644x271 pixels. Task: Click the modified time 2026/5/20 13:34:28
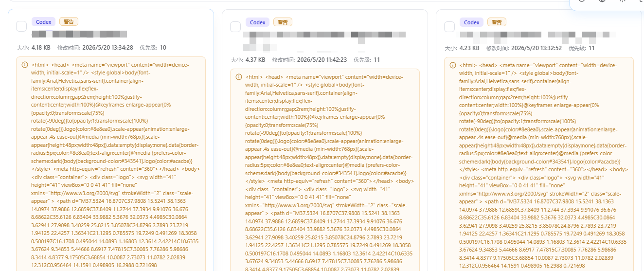[108, 48]
